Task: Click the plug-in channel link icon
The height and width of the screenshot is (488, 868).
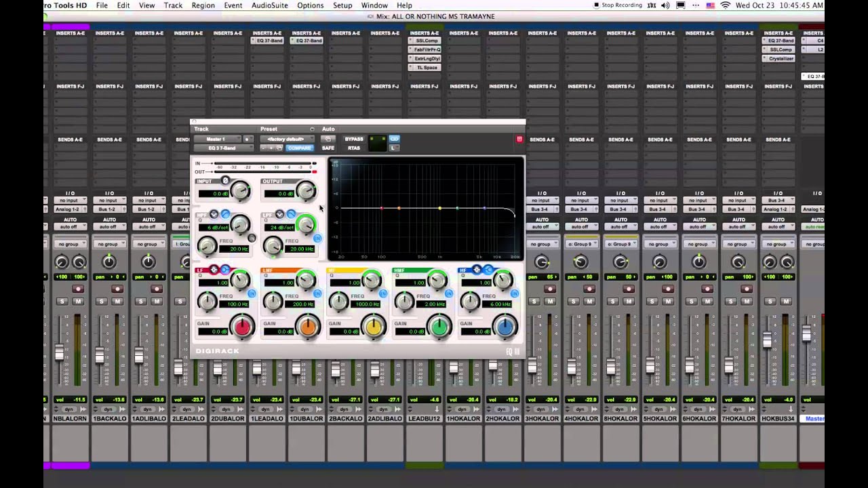Action: tap(394, 139)
